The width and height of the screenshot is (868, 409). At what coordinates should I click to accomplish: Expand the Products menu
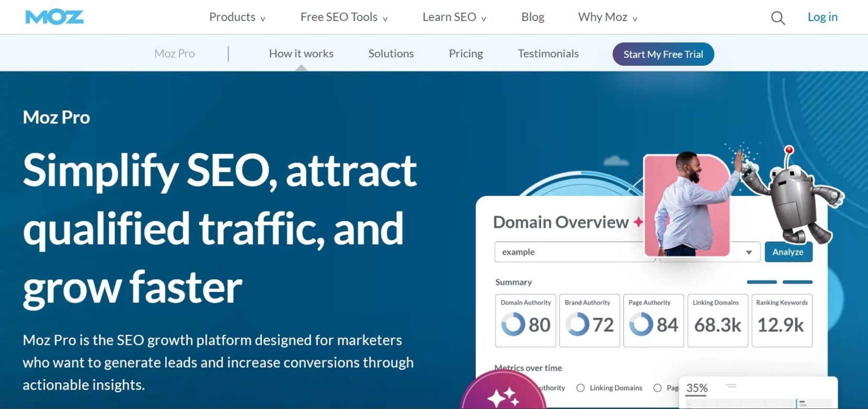click(x=237, y=17)
